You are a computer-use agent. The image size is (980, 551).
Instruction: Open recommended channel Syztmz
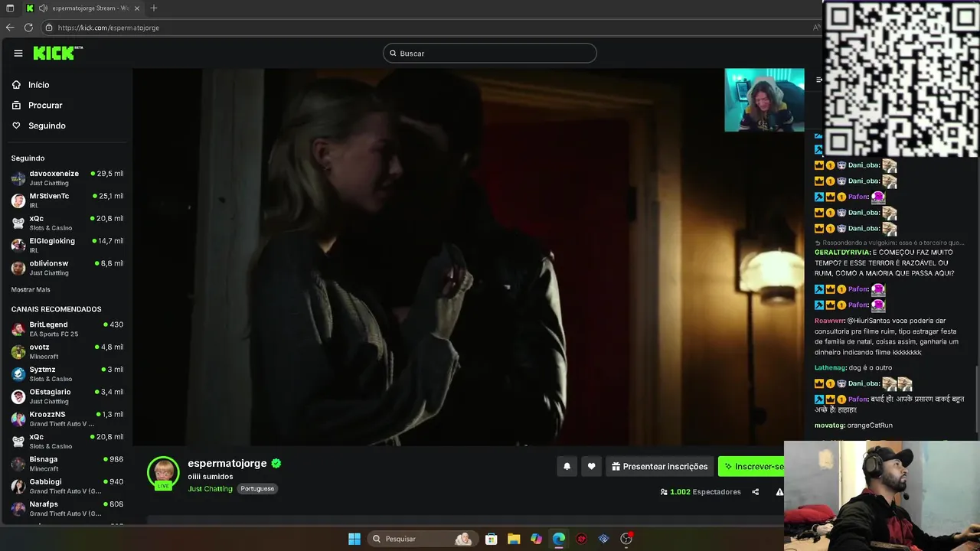coord(67,374)
